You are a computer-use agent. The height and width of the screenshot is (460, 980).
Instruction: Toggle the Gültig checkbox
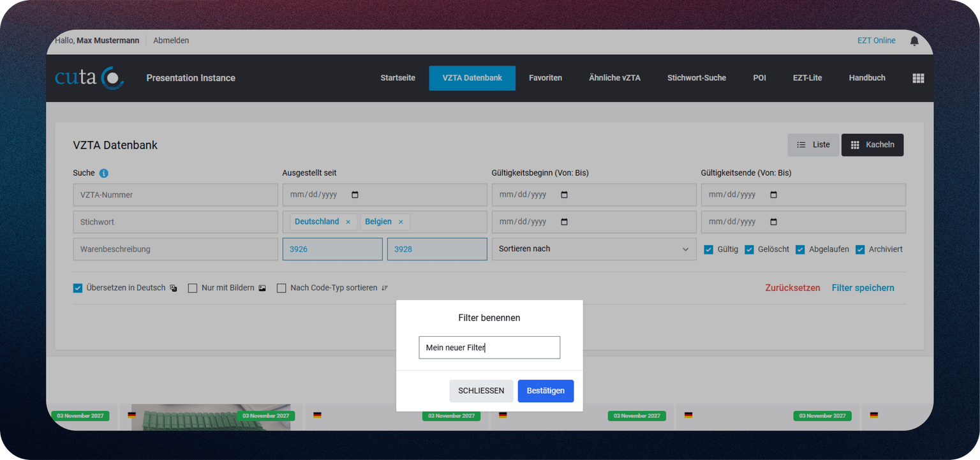pyautogui.click(x=708, y=249)
